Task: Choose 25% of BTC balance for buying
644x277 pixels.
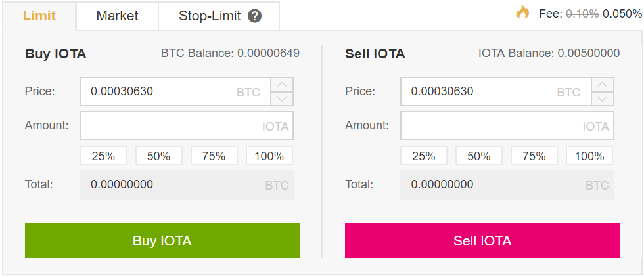Action: tap(103, 156)
